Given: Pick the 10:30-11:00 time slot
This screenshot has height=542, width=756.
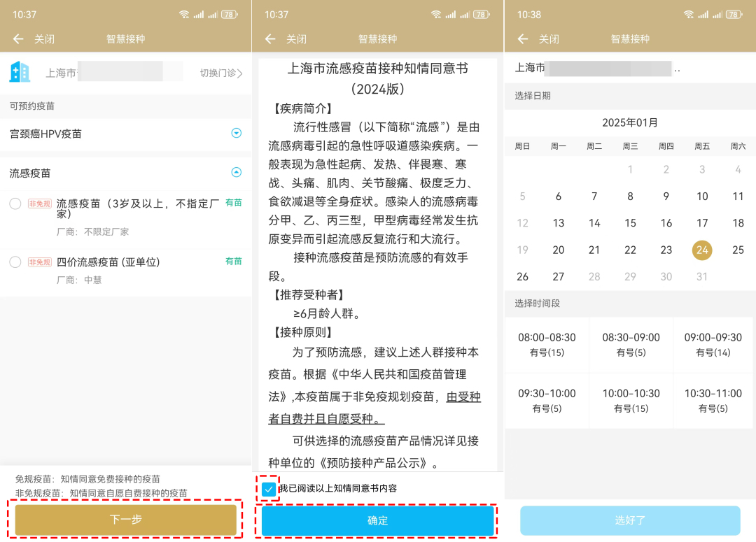Looking at the screenshot, I should point(713,400).
